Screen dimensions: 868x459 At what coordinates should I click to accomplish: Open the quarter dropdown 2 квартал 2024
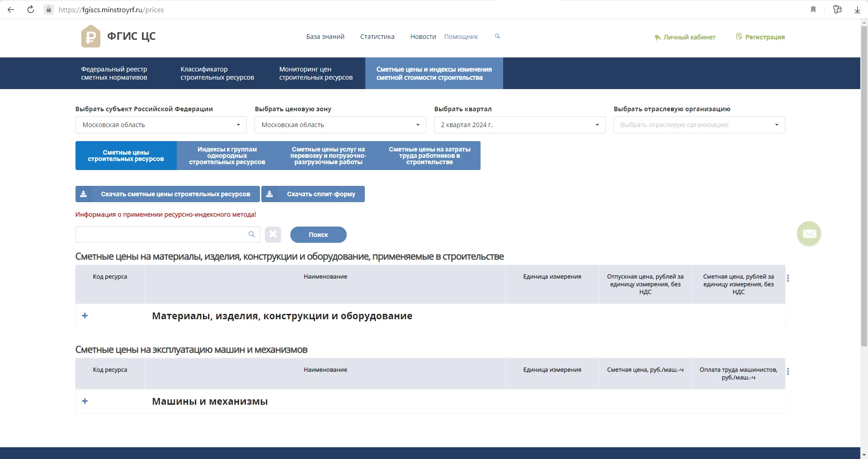pos(519,125)
